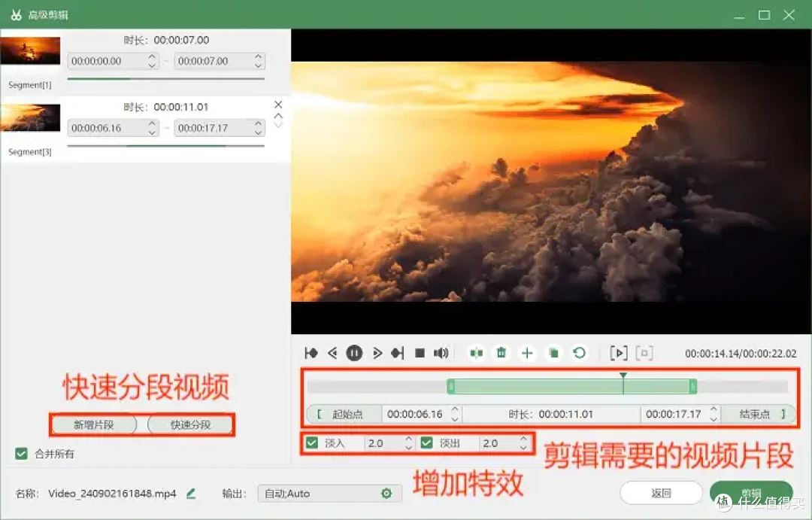Move Segment[3] up in the list
The height and width of the screenshot is (520, 812).
pyautogui.click(x=278, y=116)
